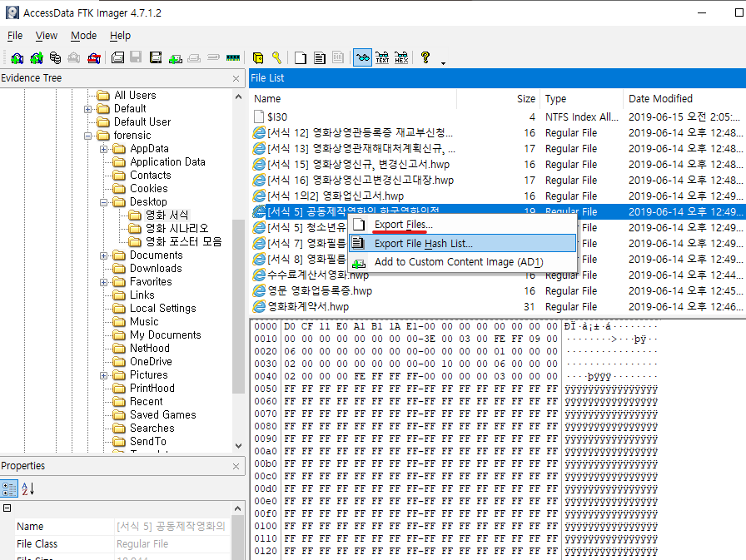The width and height of the screenshot is (746, 560).
Task: Choose Export Files... from the context menu
Action: tap(462, 225)
